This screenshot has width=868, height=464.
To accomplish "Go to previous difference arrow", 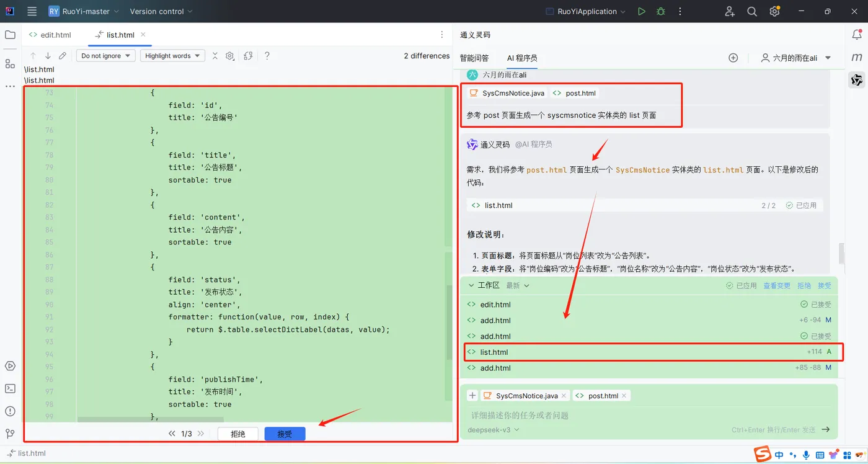I will 33,56.
